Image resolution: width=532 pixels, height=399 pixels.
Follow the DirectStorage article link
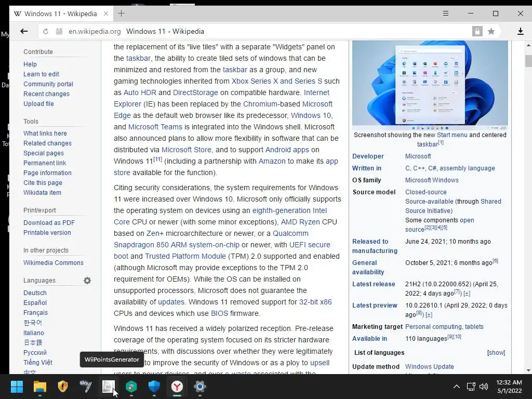click(195, 92)
